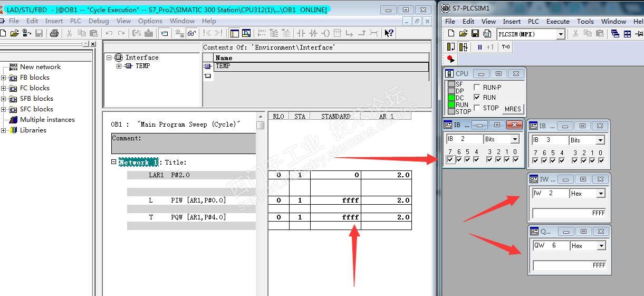Open the Hex format dropdown of QW 6
The width and height of the screenshot is (644, 296).
pos(601,246)
